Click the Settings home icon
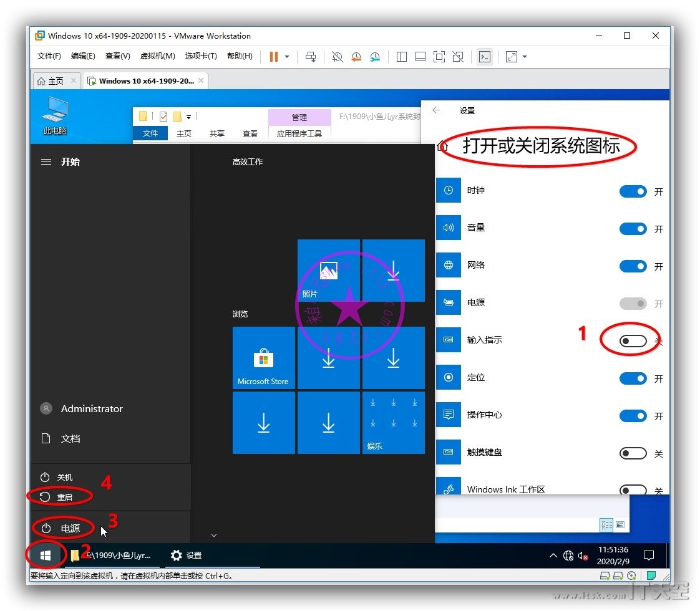The image size is (700, 611). 442,146
